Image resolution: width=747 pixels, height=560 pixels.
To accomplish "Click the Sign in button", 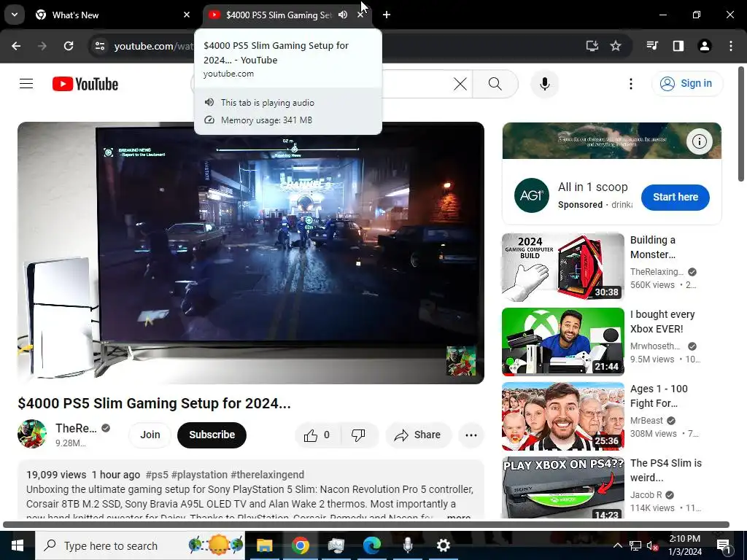I will pyautogui.click(x=686, y=83).
